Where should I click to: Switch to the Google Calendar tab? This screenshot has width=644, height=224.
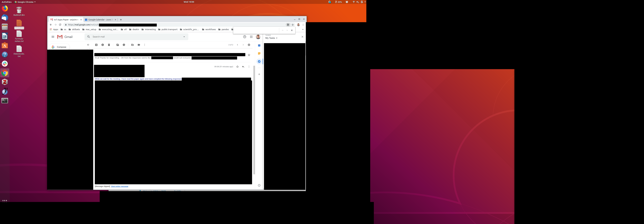(100, 20)
